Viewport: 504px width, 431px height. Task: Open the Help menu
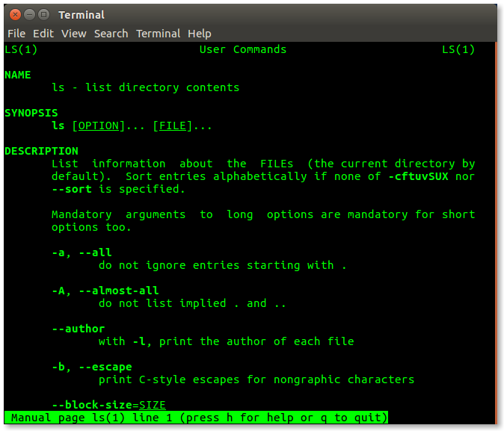[x=200, y=34]
